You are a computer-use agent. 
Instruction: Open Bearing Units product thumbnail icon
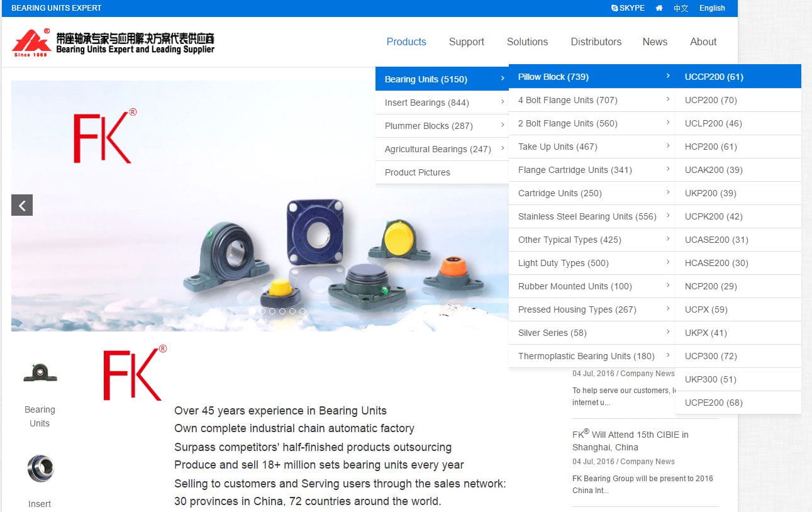point(40,373)
